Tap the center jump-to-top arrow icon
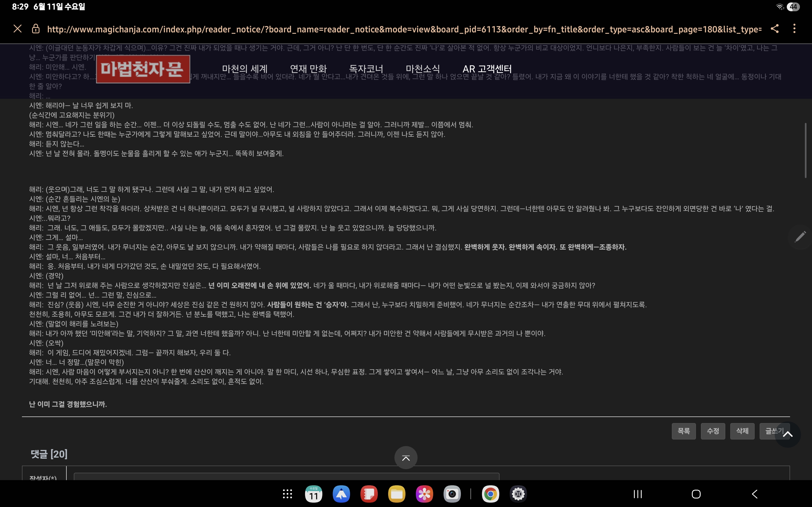812x507 pixels. tap(406, 458)
